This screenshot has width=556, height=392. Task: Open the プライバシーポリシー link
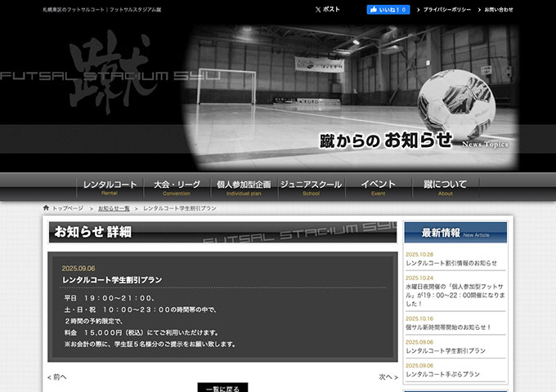point(448,10)
